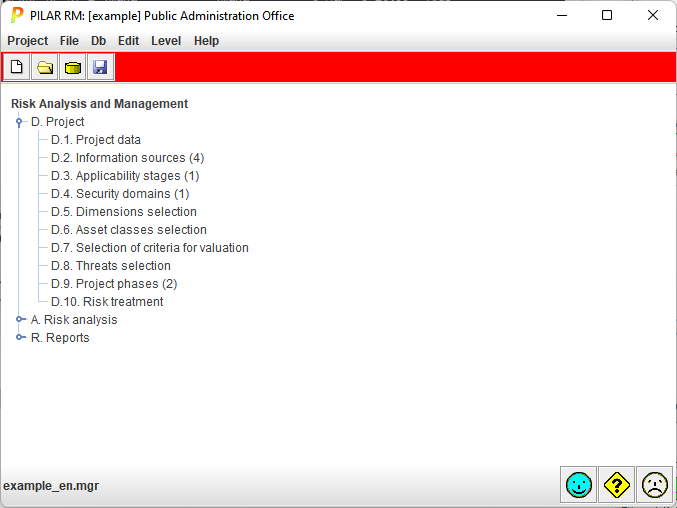Click the PILAR logo in the title bar
The width and height of the screenshot is (677, 508).
click(x=16, y=16)
